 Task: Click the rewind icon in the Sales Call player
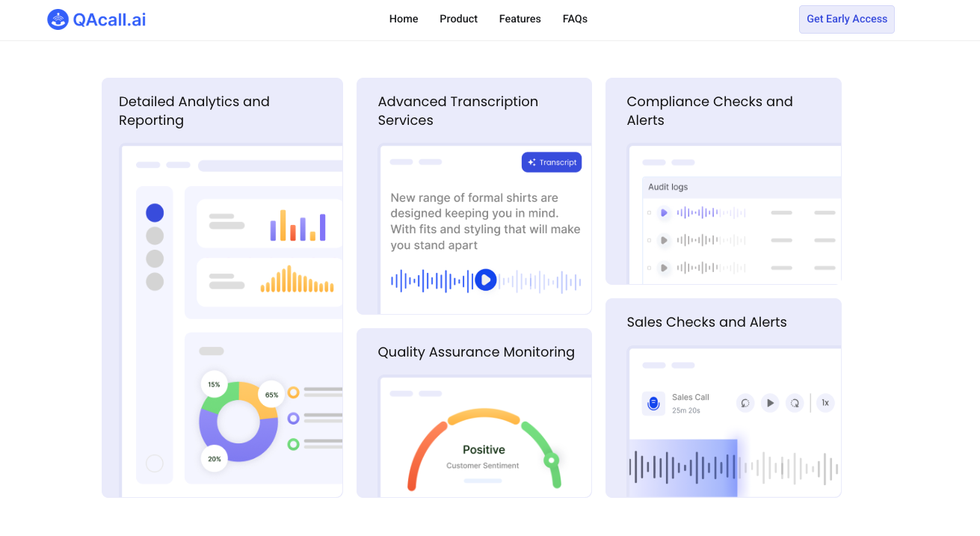745,403
